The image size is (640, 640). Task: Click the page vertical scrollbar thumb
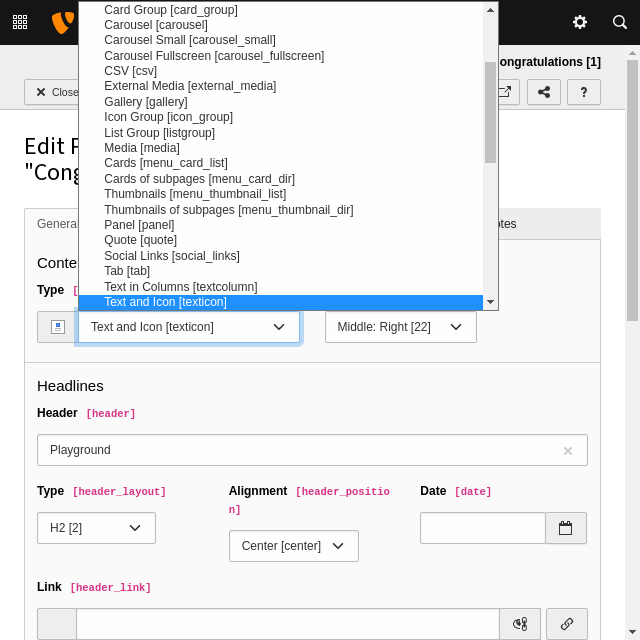tap(632, 190)
